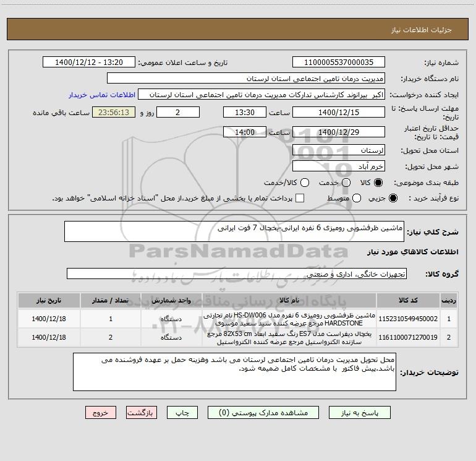Open مشاهده مدارک پیوستی (0) button
This screenshot has width=476, height=461.
coord(263,413)
